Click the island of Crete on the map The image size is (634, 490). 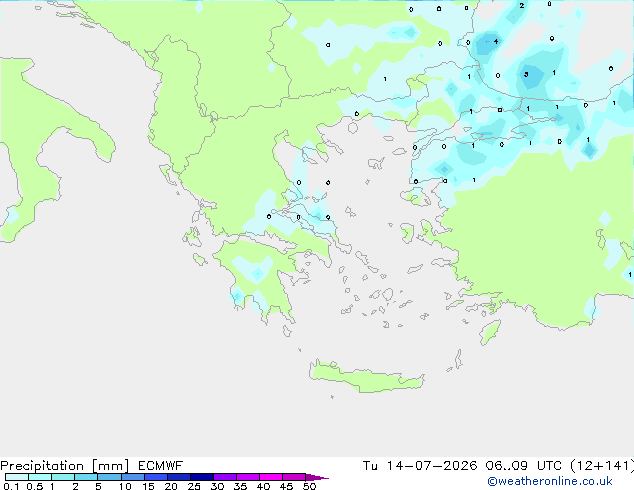point(366,377)
